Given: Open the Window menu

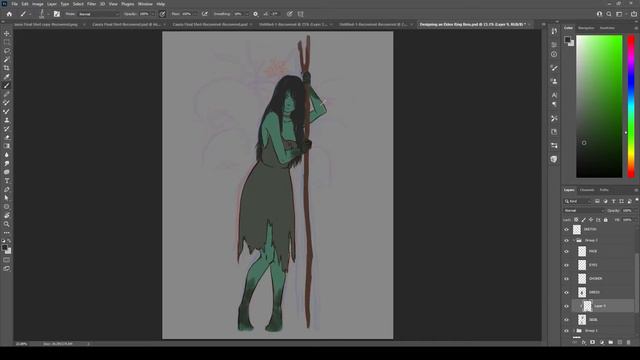Looking at the screenshot, I should (x=145, y=4).
